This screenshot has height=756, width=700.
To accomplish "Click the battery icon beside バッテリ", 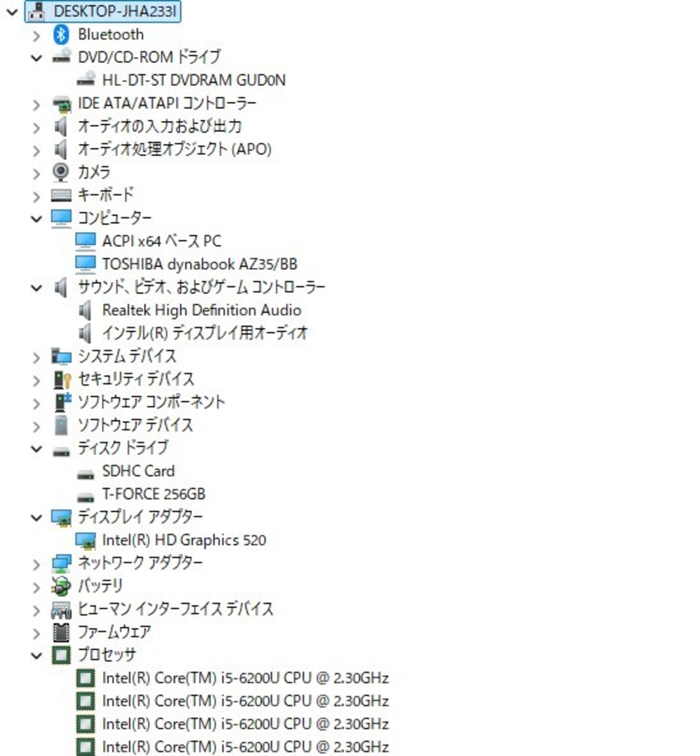I will point(61,586).
